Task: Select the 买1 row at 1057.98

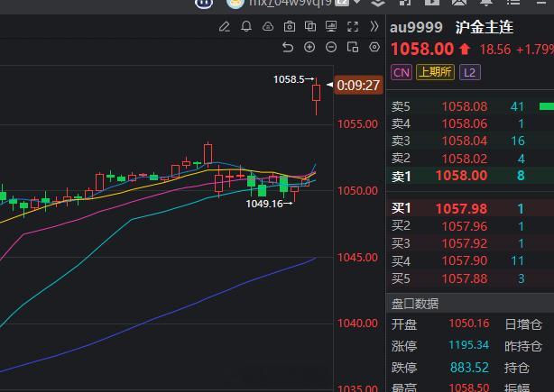Action: point(470,208)
